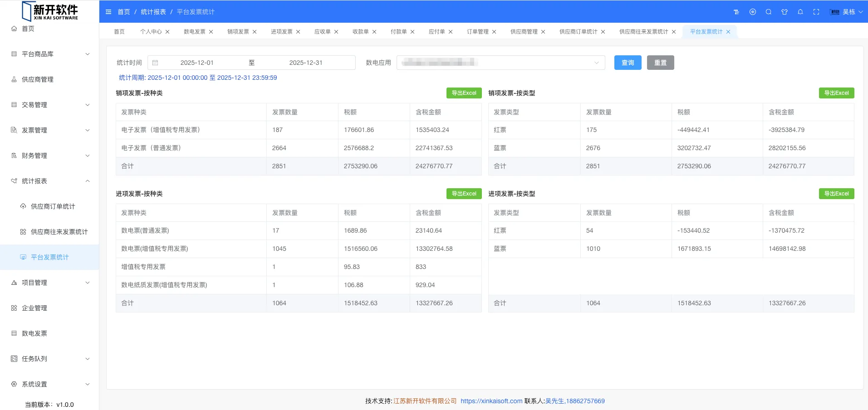The height and width of the screenshot is (410, 868).
Task: Click the end date 2025-12-31 field
Action: pyautogui.click(x=306, y=63)
